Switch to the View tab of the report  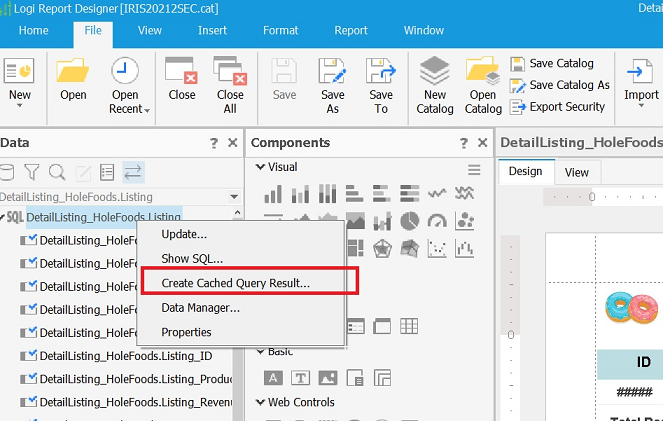tap(577, 172)
